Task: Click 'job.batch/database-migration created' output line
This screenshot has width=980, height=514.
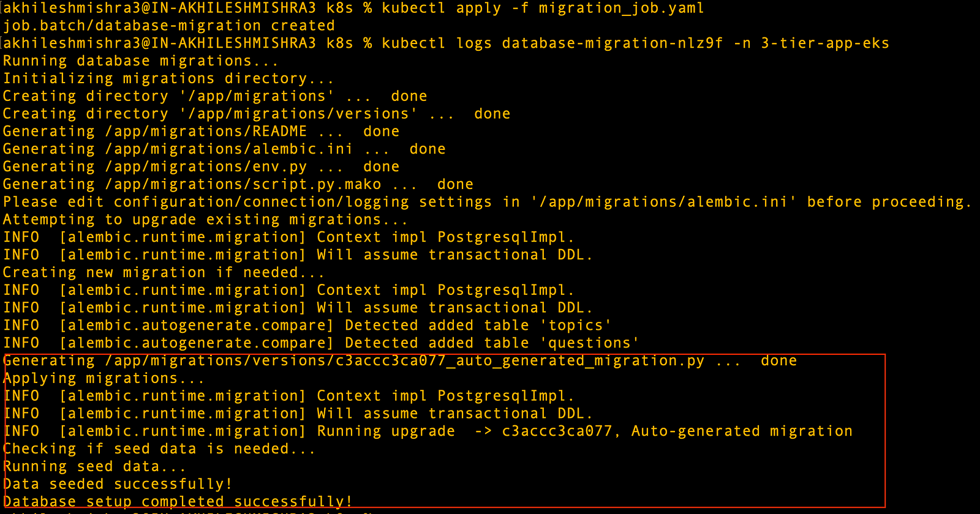Action: [169, 26]
